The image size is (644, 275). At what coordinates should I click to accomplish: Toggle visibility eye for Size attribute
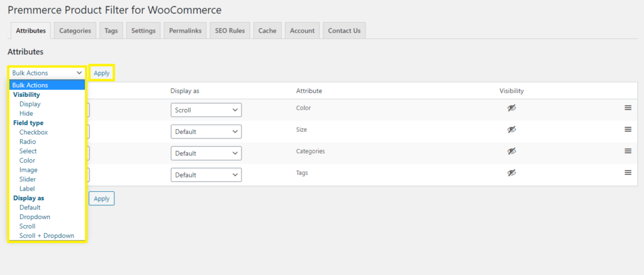tap(511, 130)
